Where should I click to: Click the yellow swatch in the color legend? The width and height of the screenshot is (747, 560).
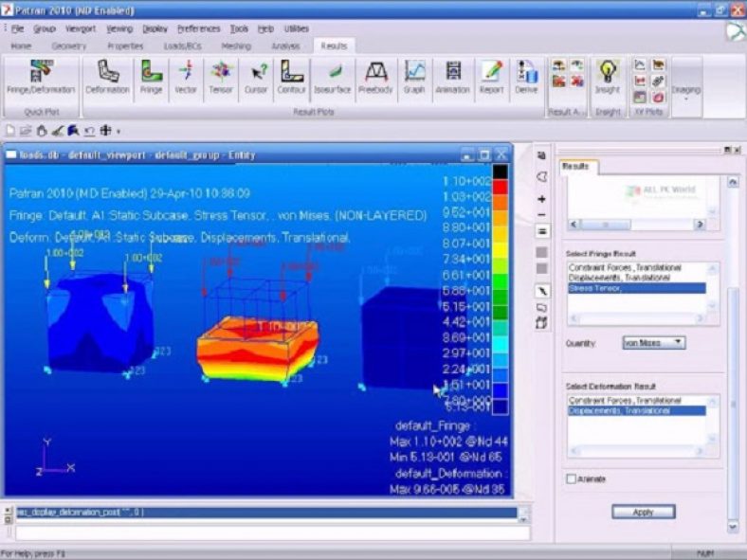tap(500, 250)
